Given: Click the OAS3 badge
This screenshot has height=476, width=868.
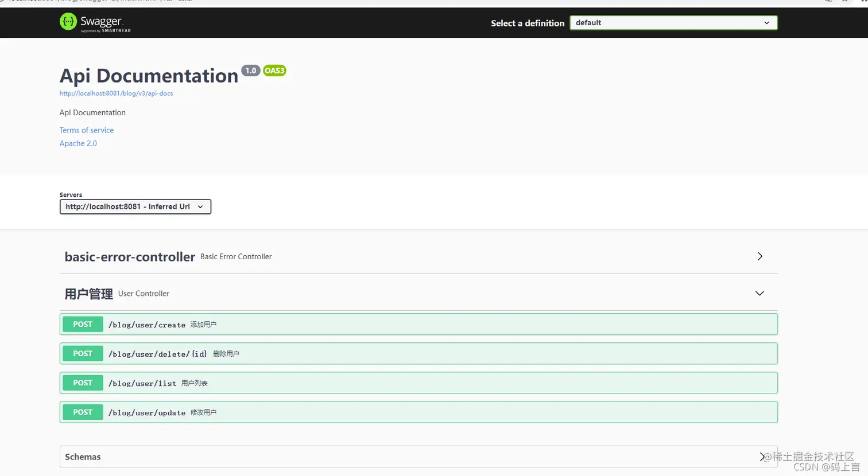Looking at the screenshot, I should 274,71.
